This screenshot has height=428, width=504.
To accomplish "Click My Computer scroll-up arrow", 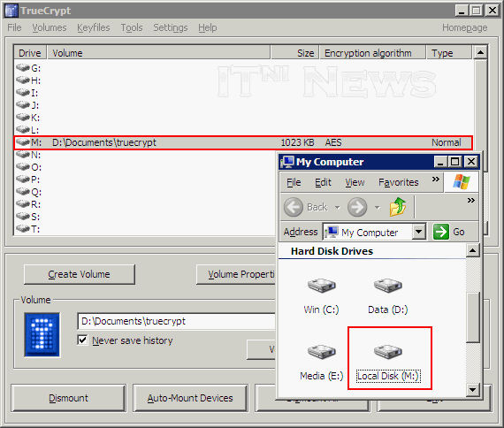I will click(472, 250).
